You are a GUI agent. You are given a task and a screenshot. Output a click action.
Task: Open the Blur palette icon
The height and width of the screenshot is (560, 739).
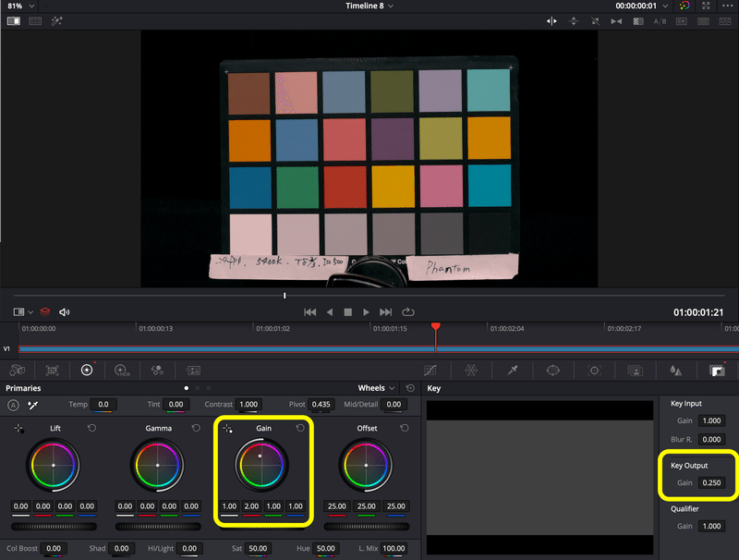tap(676, 371)
